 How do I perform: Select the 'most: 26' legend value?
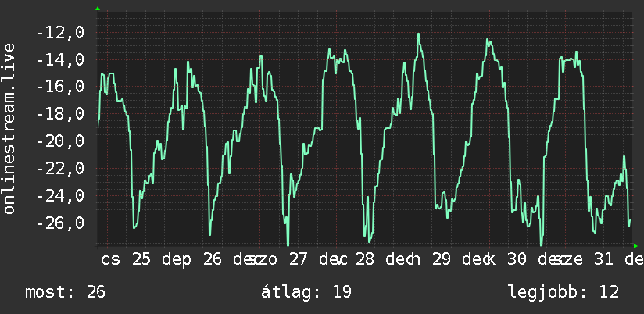[x=66, y=292]
